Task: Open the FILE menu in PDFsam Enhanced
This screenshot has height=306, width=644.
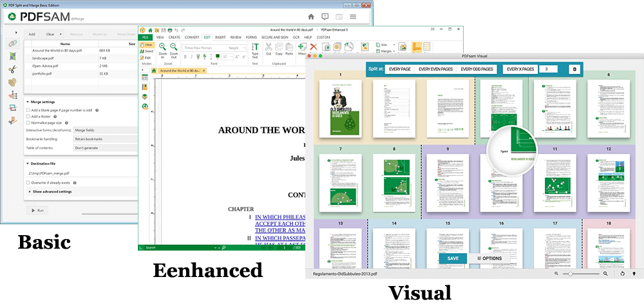Action: tap(145, 37)
